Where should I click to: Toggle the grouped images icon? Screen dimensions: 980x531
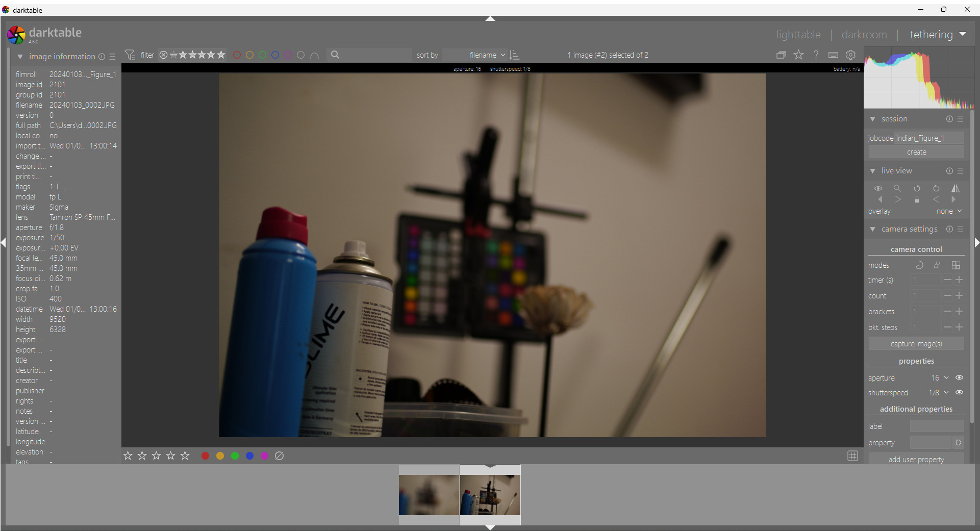point(781,55)
